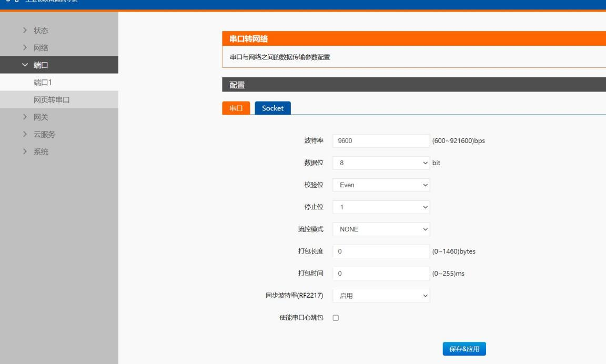
Task: Open the 流控模式 dropdown showing NONE
Action: click(x=381, y=229)
